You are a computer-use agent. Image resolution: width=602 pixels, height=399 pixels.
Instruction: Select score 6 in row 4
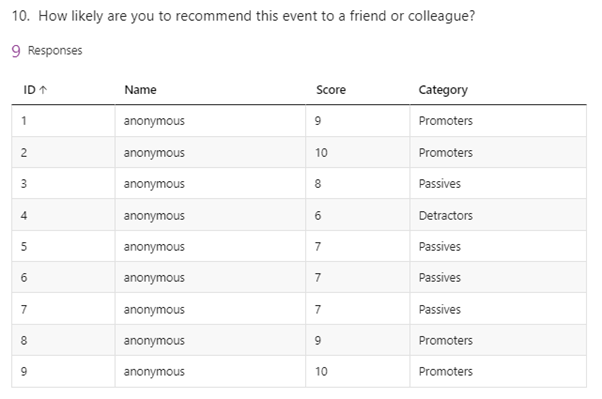click(318, 215)
